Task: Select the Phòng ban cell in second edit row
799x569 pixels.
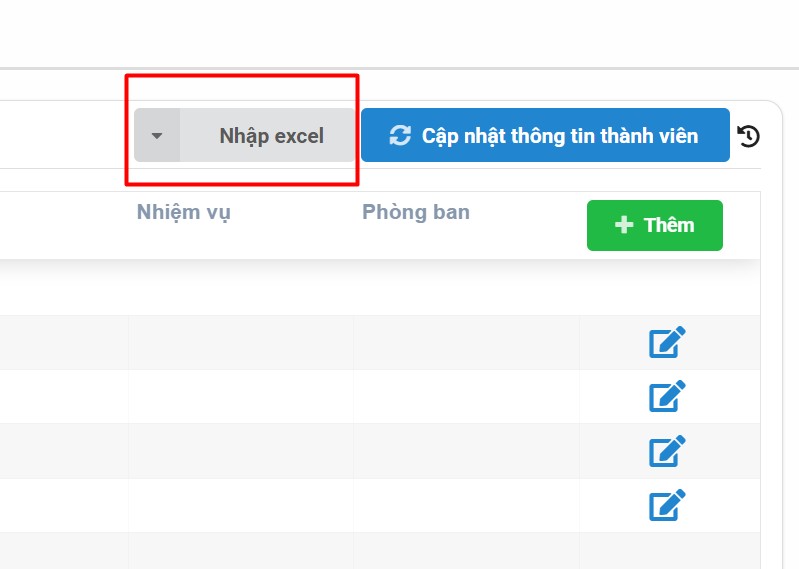Action: [x=465, y=397]
